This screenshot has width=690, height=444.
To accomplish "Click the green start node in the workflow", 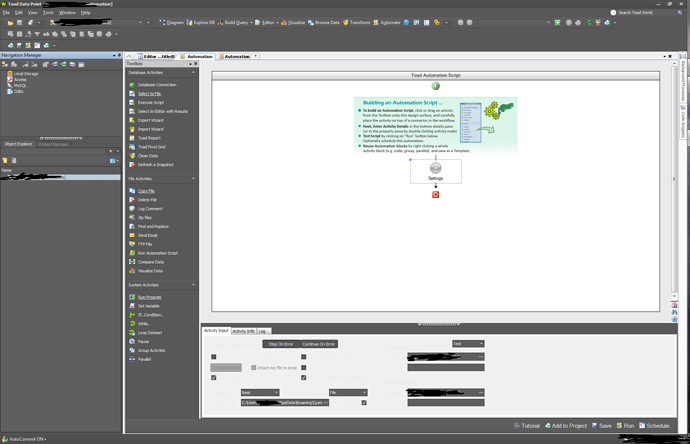I will (x=436, y=86).
